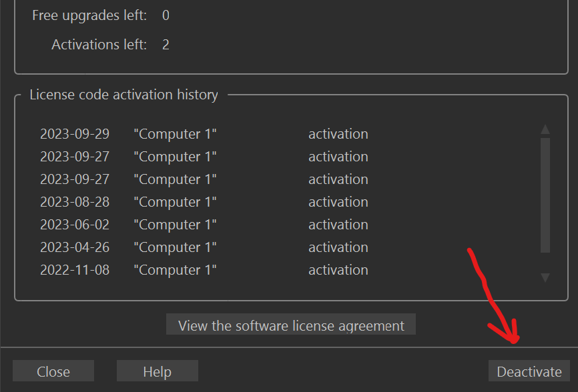Click "activation" text in 2022-11-08 row
This screenshot has height=392, width=578.
(x=338, y=270)
